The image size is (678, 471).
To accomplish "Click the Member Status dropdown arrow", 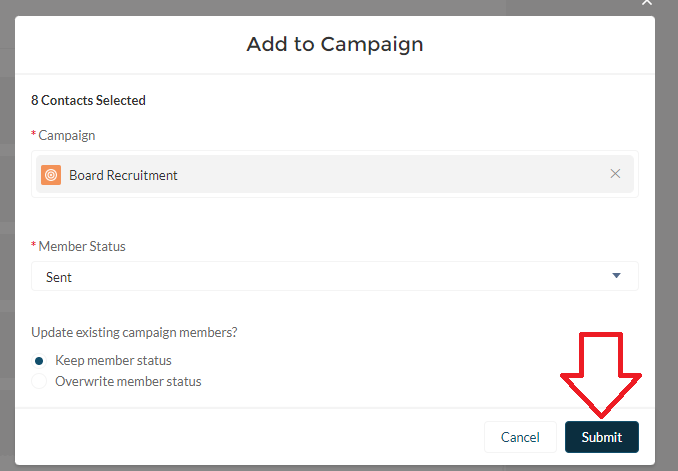I will click(x=616, y=276).
